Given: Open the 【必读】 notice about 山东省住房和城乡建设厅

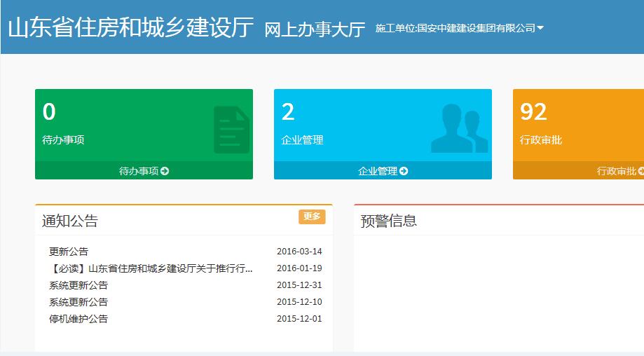Looking at the screenshot, I should 151,268.
